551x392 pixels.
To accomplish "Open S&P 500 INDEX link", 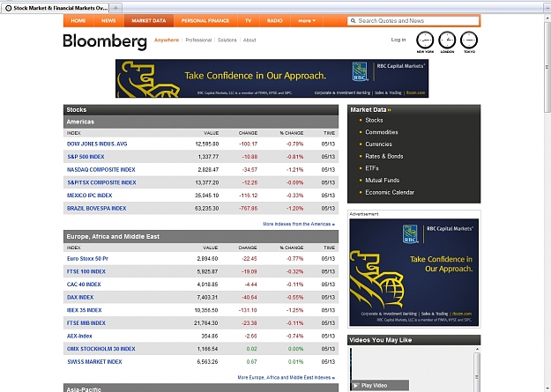I will pyautogui.click(x=86, y=157).
